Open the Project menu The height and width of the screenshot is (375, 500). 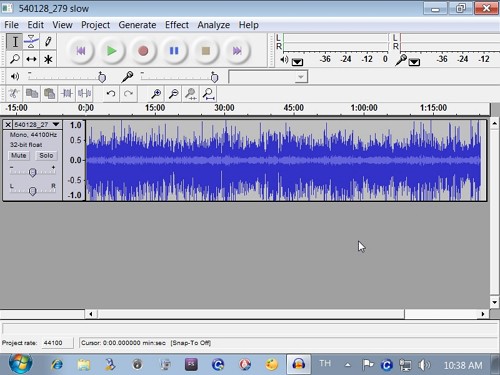coord(95,25)
